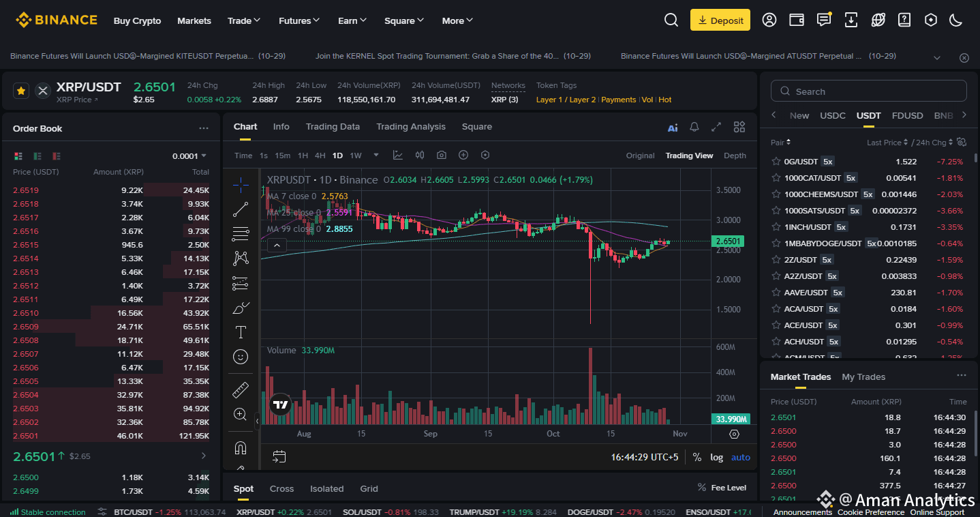Take a chart snapshot camera icon
Viewport: 980px width, 517px height.
tap(442, 156)
